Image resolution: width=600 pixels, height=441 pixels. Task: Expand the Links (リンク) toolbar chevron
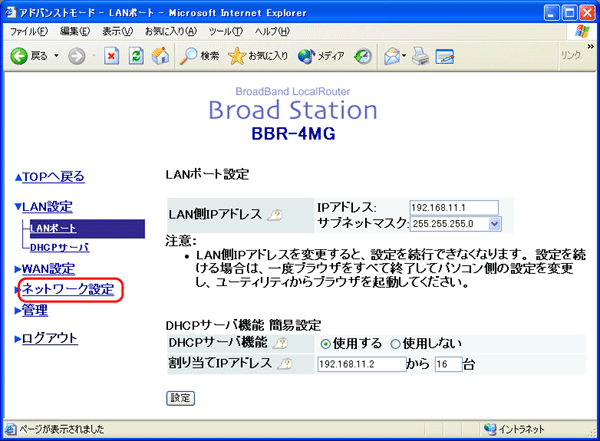pos(591,46)
